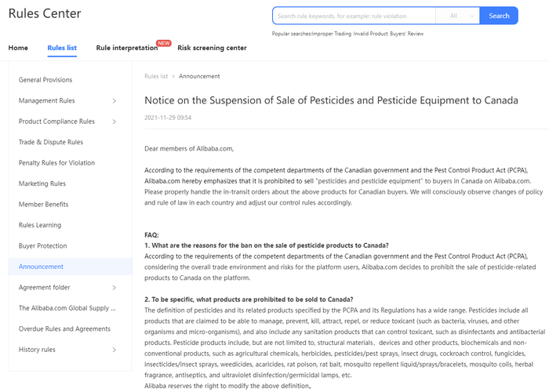Click Rules list breadcrumb link

[x=156, y=76]
